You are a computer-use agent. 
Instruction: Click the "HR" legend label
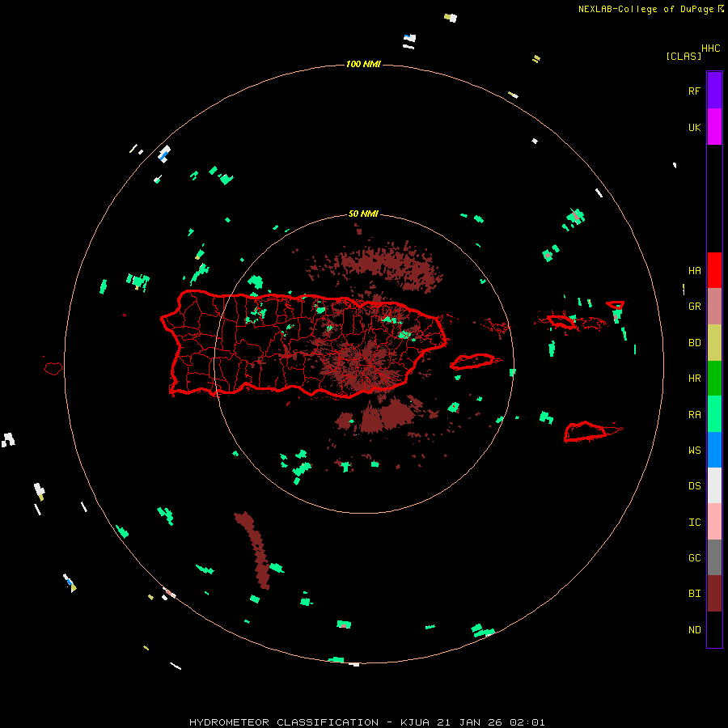pyautogui.click(x=694, y=379)
